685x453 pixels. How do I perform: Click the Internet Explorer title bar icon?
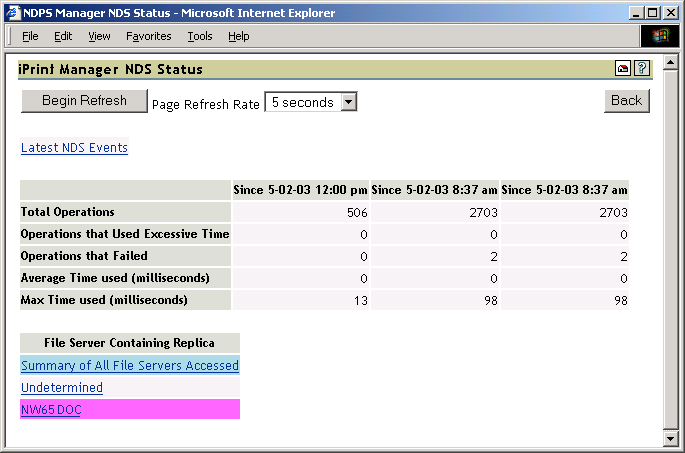click(12, 13)
